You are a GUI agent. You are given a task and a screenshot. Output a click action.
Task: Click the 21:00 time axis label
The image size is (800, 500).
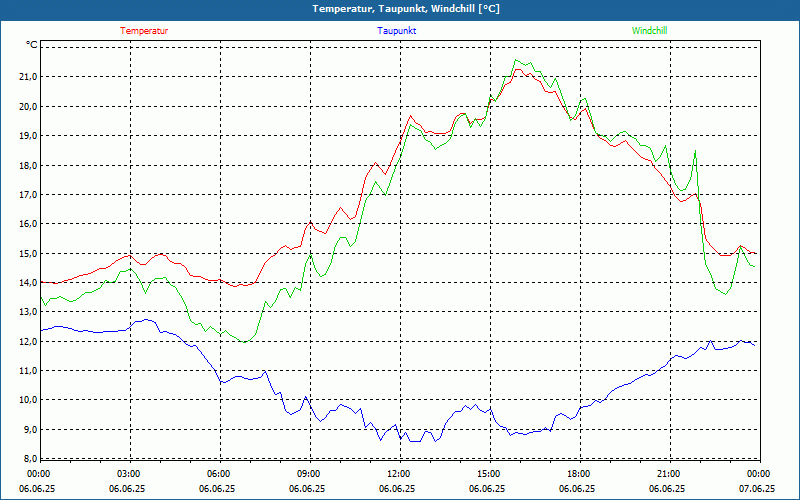[x=669, y=474]
